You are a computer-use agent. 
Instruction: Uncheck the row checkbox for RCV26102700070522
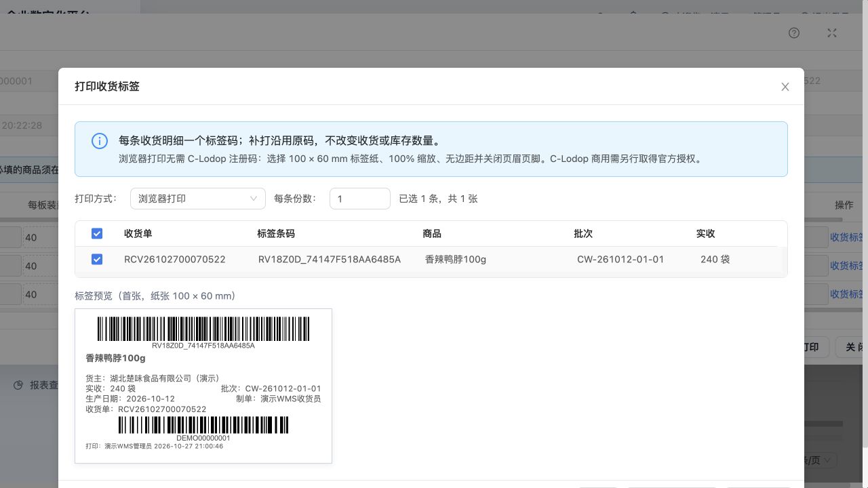point(97,259)
